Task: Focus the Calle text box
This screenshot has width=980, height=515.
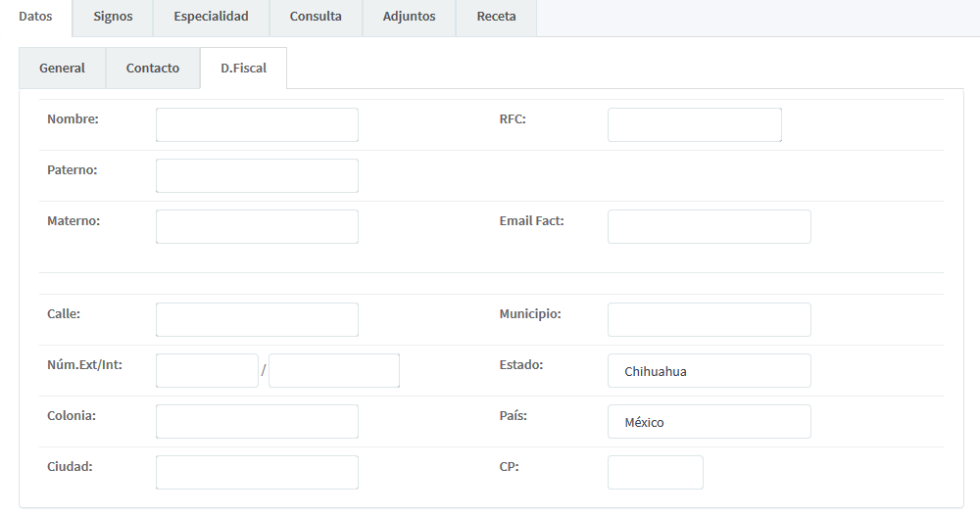Action: point(257,320)
